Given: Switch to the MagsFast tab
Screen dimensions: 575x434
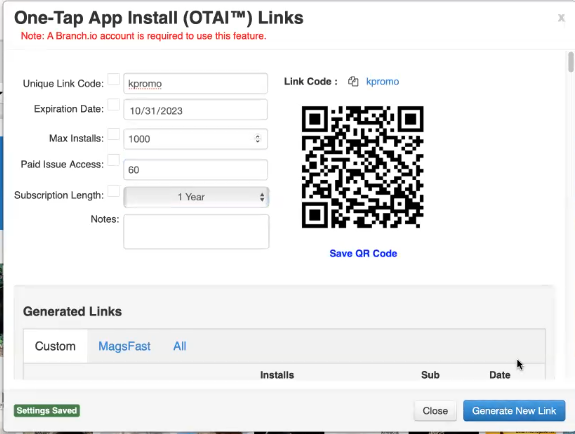Looking at the screenshot, I should click(x=124, y=346).
